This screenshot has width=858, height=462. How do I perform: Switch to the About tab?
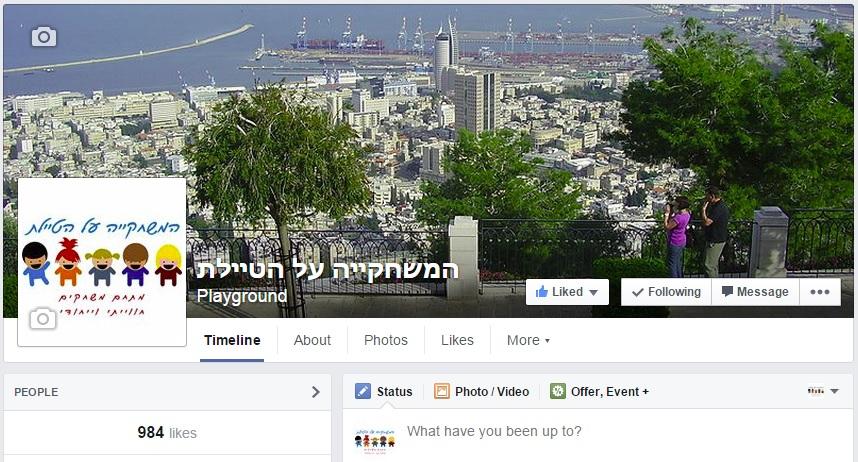pyautogui.click(x=312, y=340)
